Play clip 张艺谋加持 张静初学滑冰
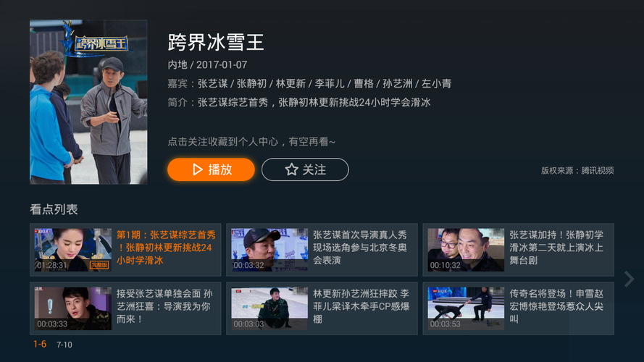The image size is (644, 362). [x=519, y=250]
